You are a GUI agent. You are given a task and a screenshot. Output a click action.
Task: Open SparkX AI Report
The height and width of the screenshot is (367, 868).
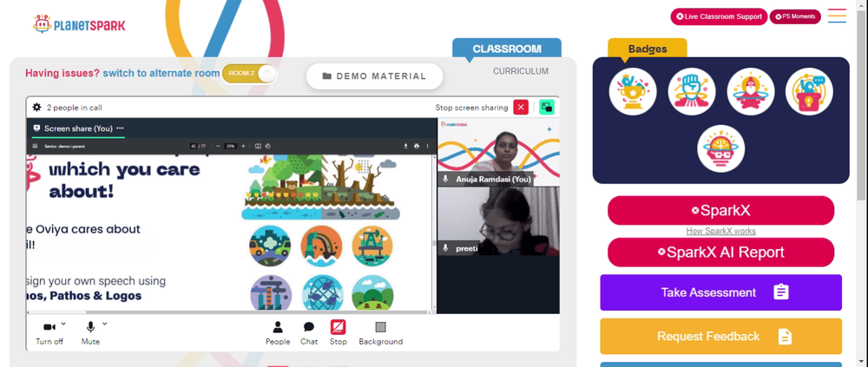[720, 252]
